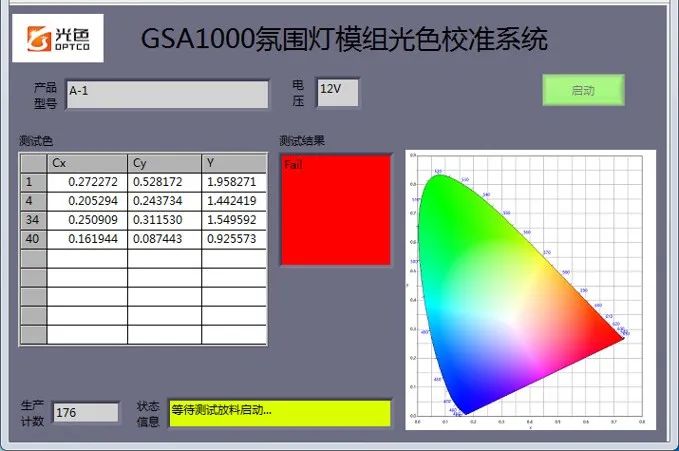
Task: Click the yellow status information bar
Action: click(x=279, y=412)
